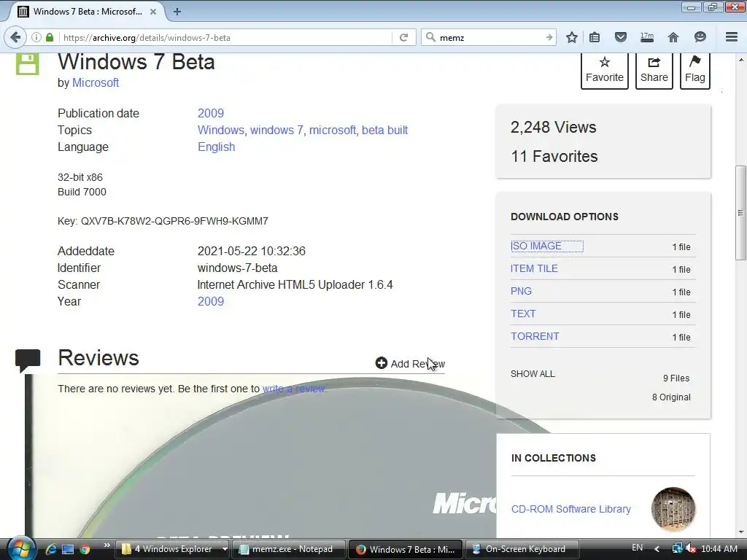Click Show Desktop quick launch icon

68,549
